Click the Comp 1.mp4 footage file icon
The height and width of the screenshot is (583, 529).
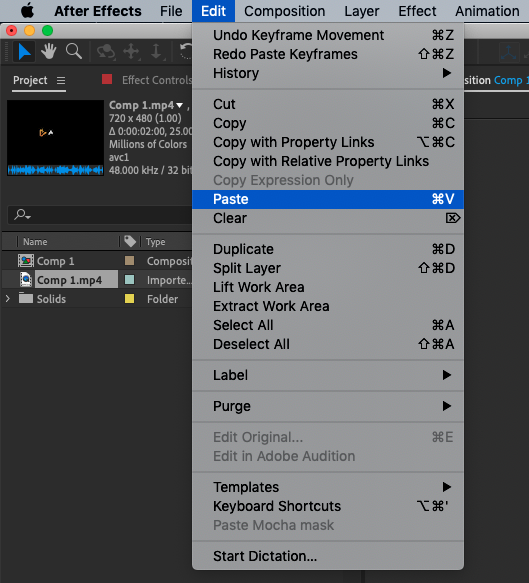coord(26,280)
